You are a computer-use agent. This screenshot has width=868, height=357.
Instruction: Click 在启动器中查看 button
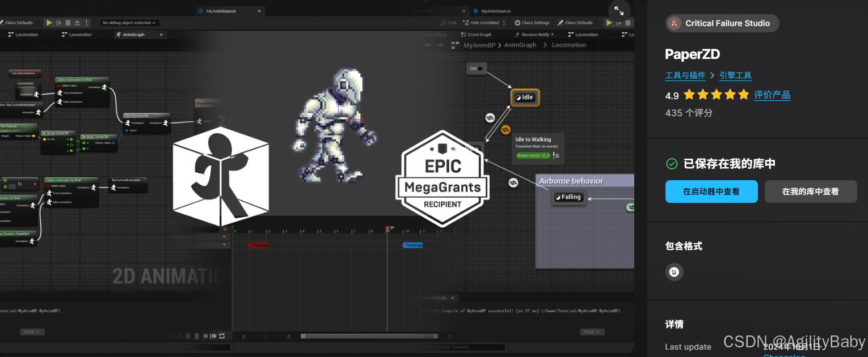[x=711, y=192]
